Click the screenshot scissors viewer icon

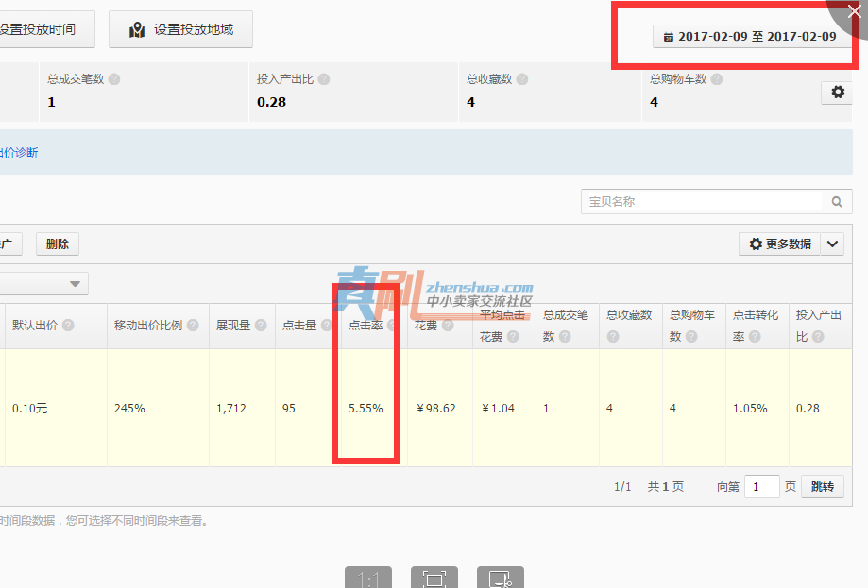(501, 578)
